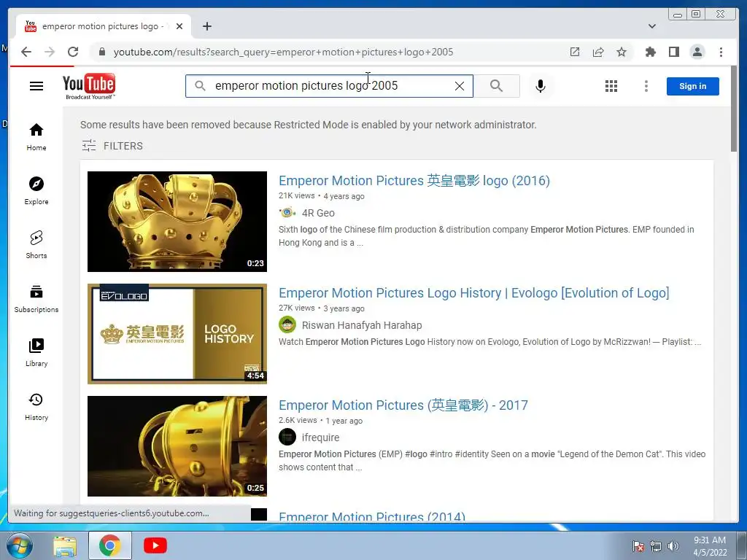747x560 pixels.
Task: Select the emperor motion pictures logo tab
Action: point(102,26)
